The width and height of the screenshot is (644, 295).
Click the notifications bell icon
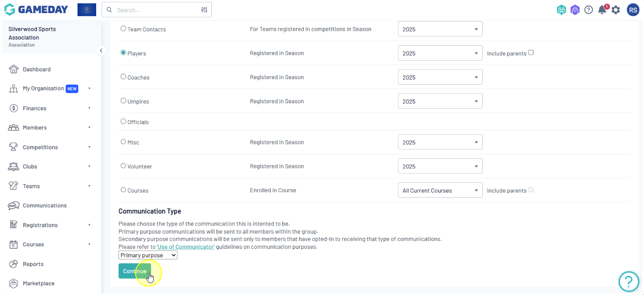pyautogui.click(x=602, y=10)
